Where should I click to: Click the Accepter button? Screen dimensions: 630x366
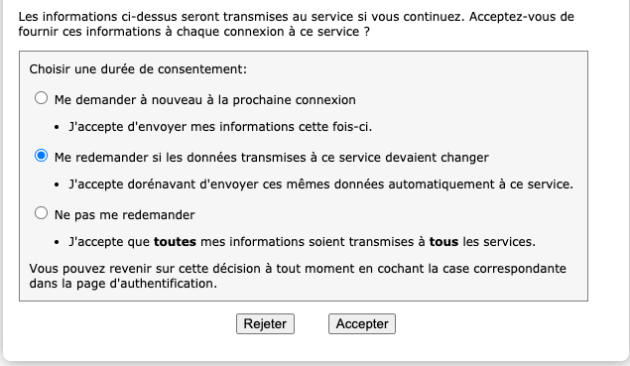[362, 324]
